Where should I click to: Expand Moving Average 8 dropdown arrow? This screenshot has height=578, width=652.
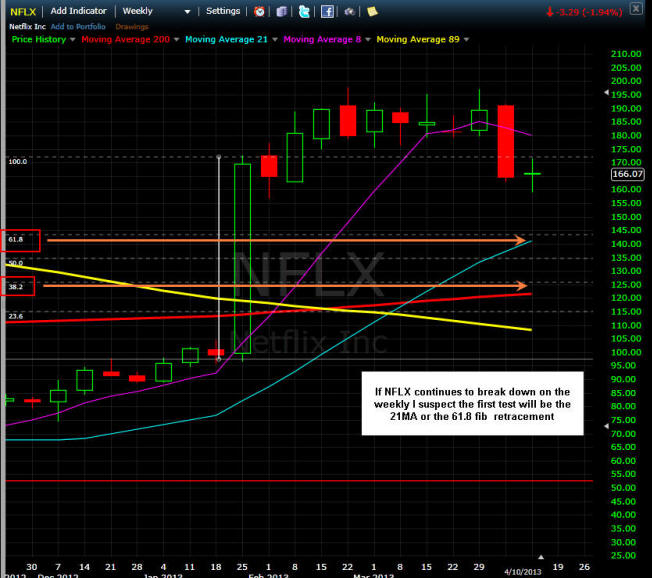click(368, 40)
